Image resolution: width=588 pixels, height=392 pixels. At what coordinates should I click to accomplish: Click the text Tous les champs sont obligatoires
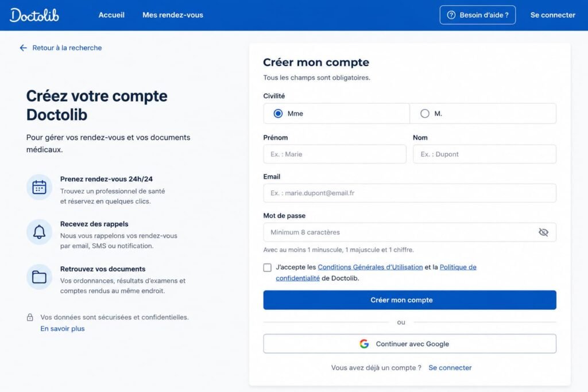tap(316, 77)
